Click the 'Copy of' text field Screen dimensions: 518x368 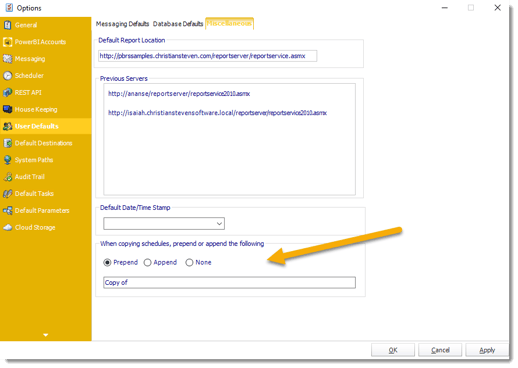[229, 283]
